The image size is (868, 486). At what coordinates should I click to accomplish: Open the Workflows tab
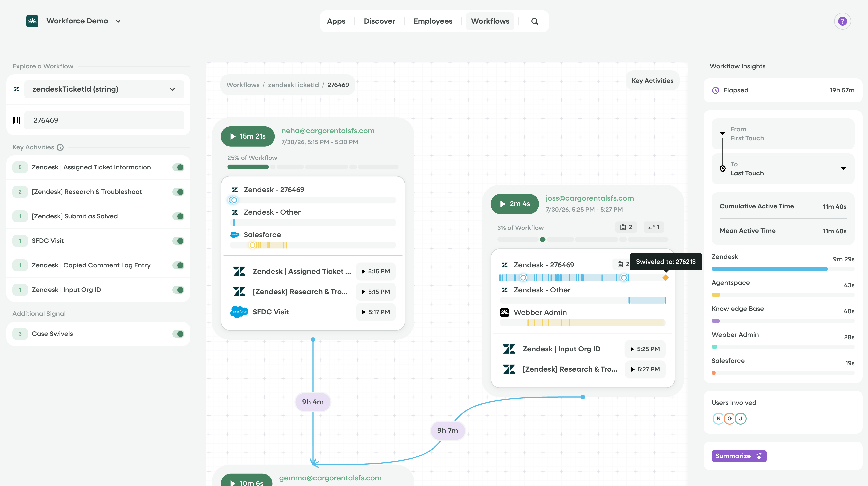[x=490, y=21]
